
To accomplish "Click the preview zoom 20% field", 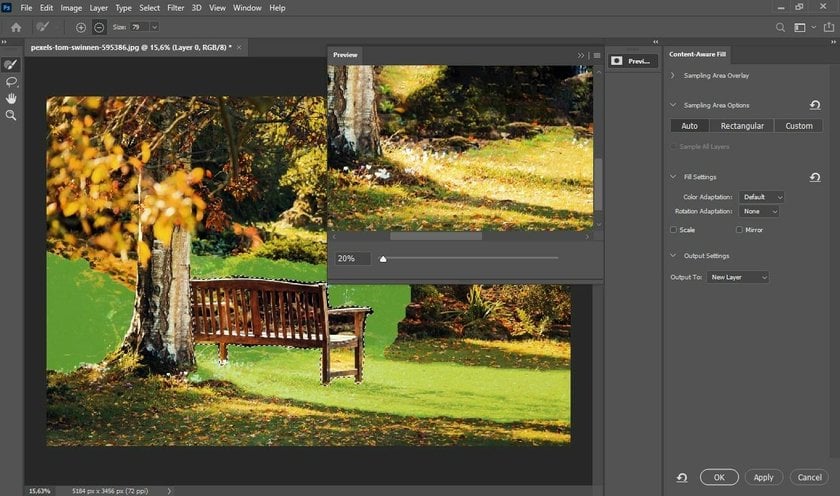I will 352,259.
